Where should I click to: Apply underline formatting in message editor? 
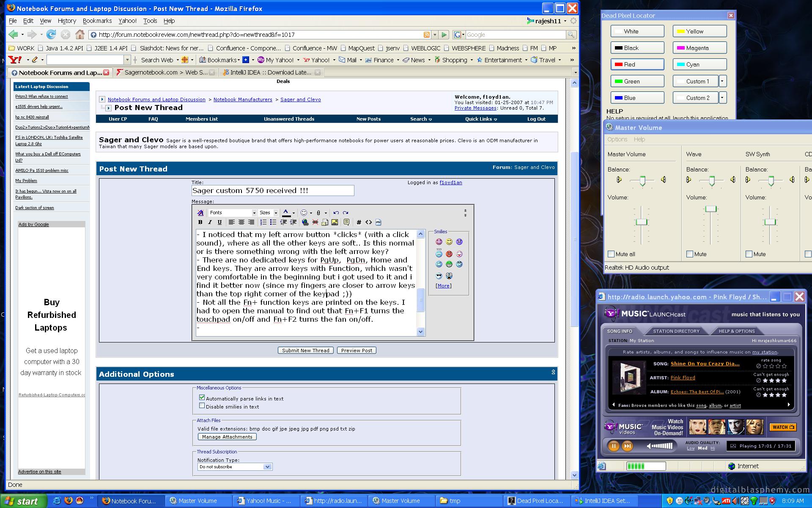click(x=219, y=222)
